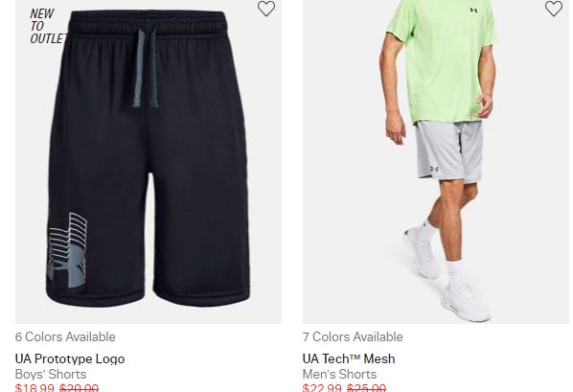Open the UA Tech™ Mesh product title

pos(349,358)
